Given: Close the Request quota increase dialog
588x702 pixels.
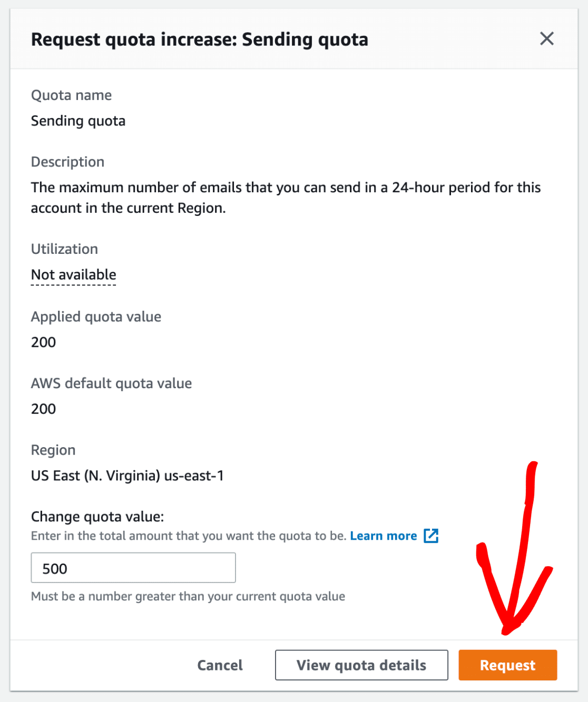Looking at the screenshot, I should click(x=546, y=38).
